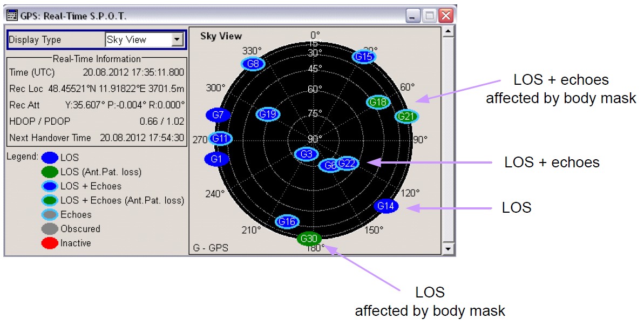Select satellite G1 marker
The width and height of the screenshot is (644, 325).
216,159
